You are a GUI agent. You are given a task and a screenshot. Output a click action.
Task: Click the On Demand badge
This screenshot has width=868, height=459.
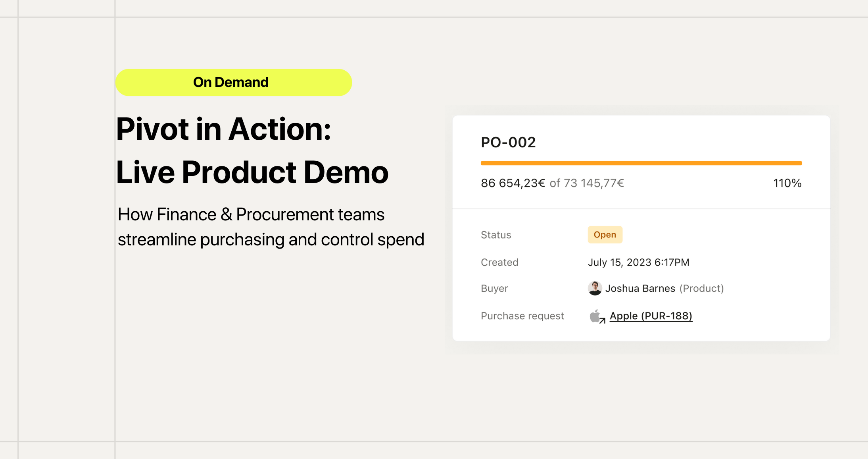pos(234,83)
